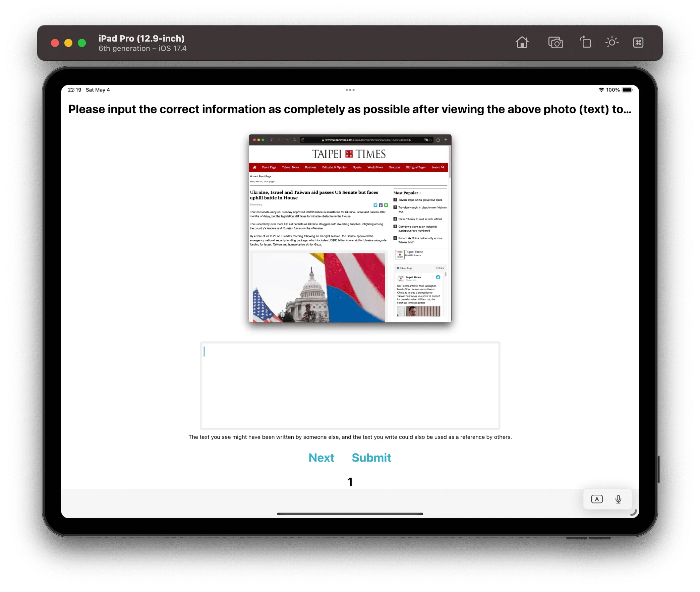Click the Facebook share icon

[380, 205]
